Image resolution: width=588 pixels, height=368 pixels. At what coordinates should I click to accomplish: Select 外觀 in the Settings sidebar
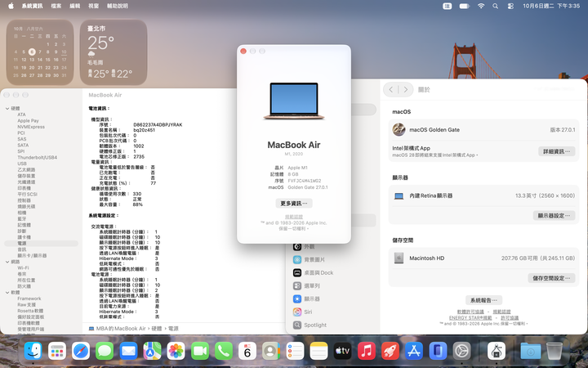pos(310,247)
